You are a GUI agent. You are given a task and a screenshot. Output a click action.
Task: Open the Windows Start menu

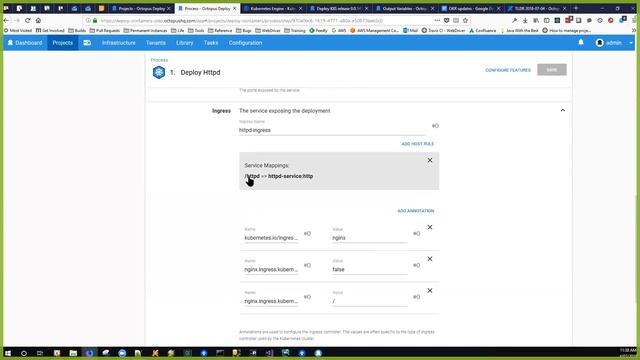point(8,353)
